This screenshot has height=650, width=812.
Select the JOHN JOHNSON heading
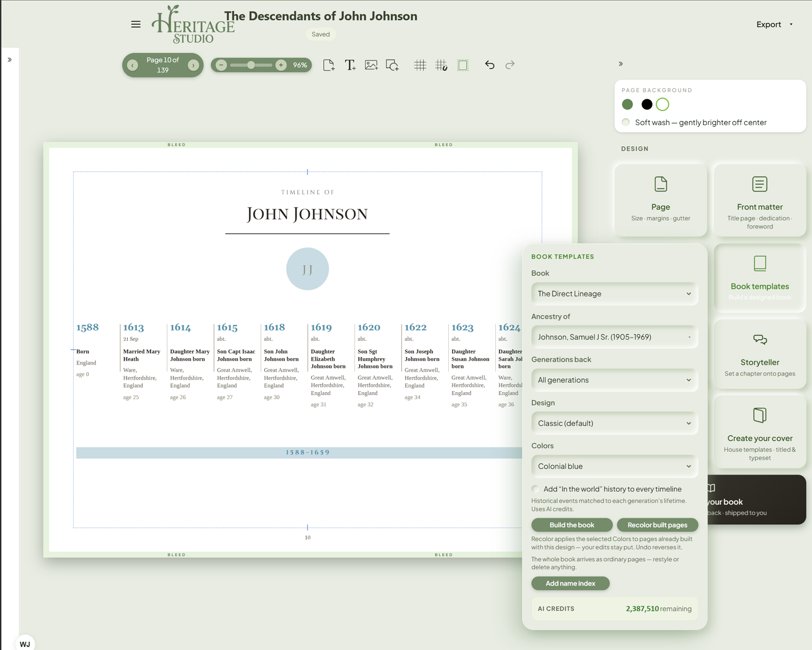pos(307,214)
